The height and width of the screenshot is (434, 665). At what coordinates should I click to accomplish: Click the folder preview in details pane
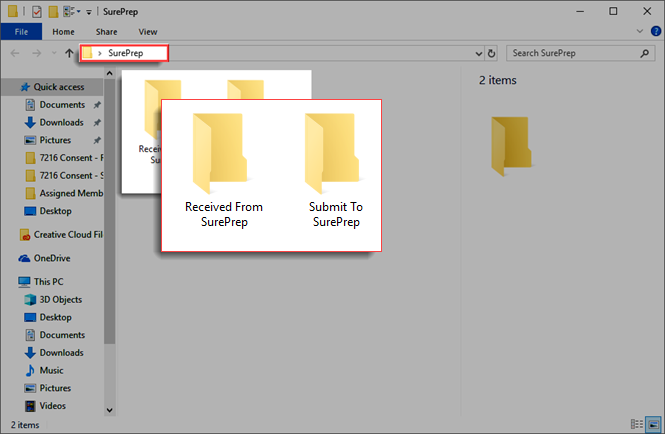[511, 146]
